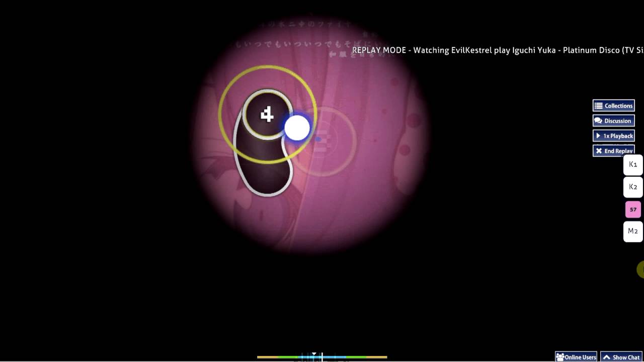This screenshot has width=644, height=362.
Task: Click the M2 key overlay indicator
Action: pos(633,231)
